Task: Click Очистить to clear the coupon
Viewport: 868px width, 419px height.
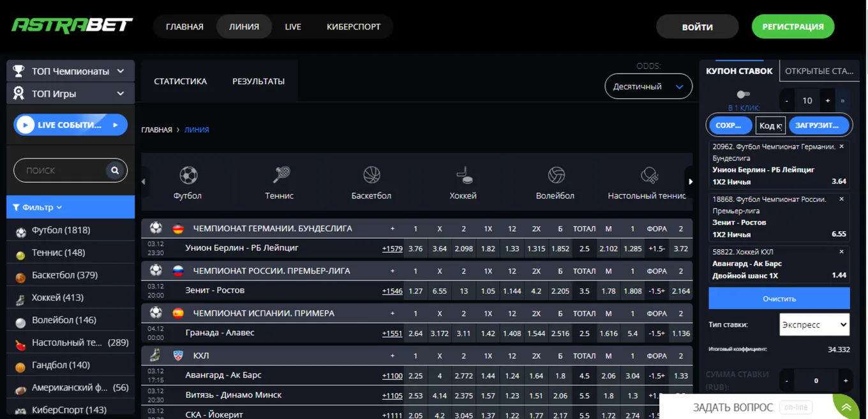Action: click(x=779, y=298)
